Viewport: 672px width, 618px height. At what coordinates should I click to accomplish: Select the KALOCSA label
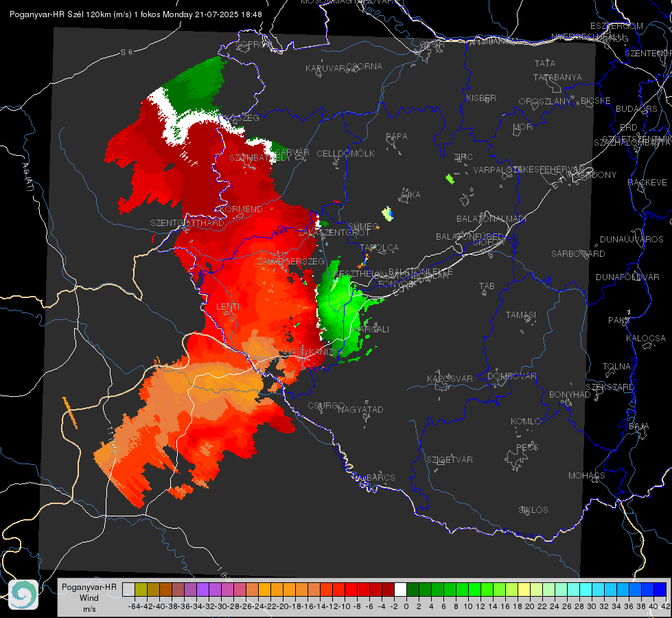point(645,339)
